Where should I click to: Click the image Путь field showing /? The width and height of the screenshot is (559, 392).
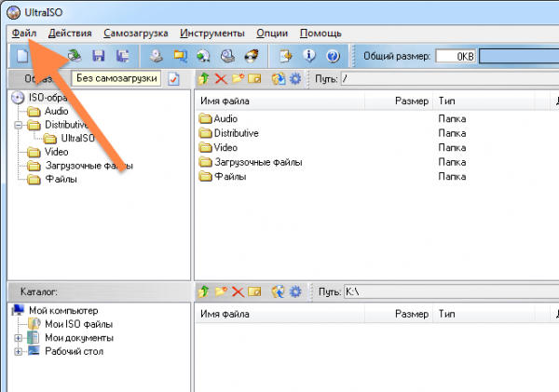coord(450,79)
